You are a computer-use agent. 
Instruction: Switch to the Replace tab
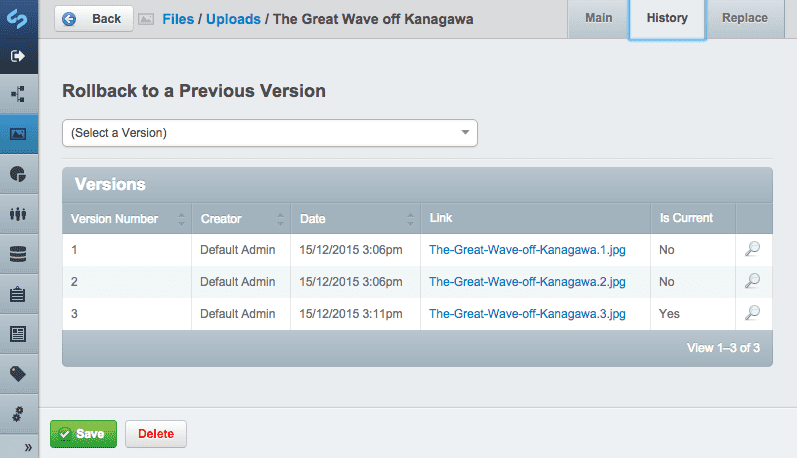[x=745, y=18]
